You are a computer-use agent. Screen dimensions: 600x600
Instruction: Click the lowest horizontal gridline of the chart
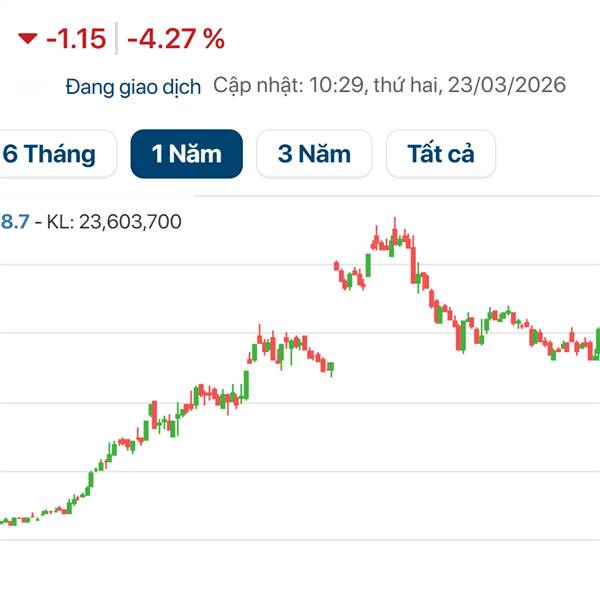[x=300, y=540]
